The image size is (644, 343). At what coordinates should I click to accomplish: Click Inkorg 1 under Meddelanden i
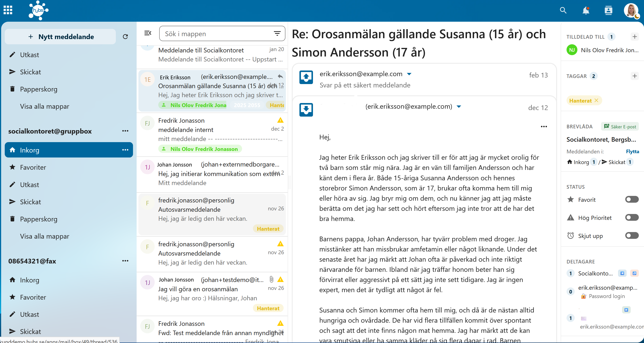[x=582, y=162]
